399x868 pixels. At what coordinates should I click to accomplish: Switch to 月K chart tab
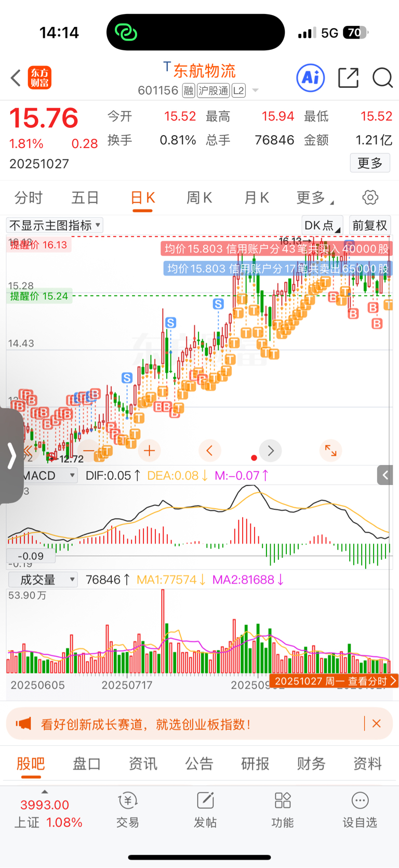coord(256,198)
